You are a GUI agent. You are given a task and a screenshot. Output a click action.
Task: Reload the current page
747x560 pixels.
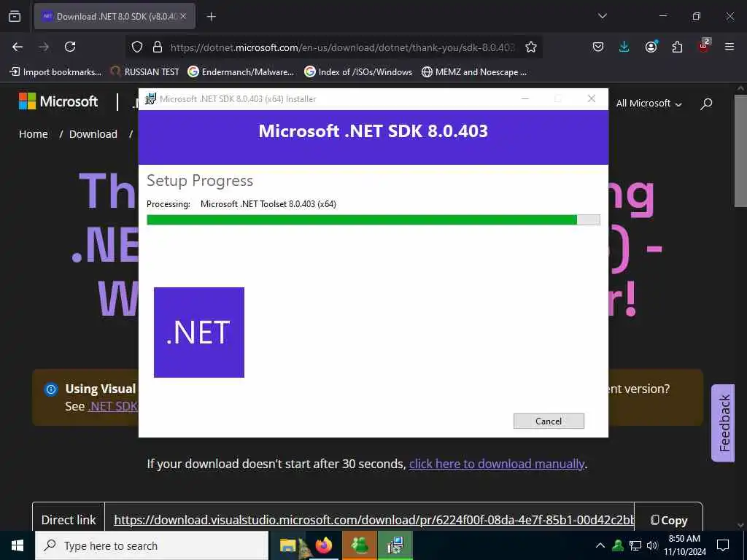(70, 47)
